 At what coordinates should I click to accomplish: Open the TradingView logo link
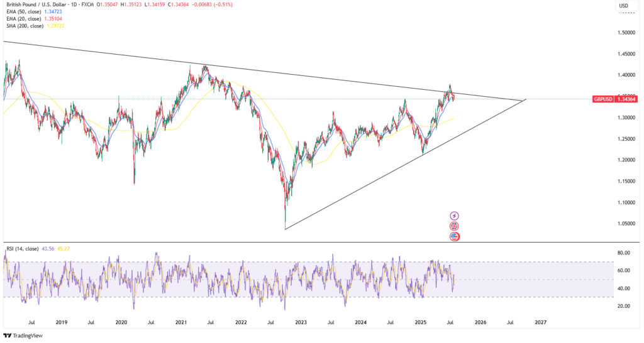click(x=23, y=335)
